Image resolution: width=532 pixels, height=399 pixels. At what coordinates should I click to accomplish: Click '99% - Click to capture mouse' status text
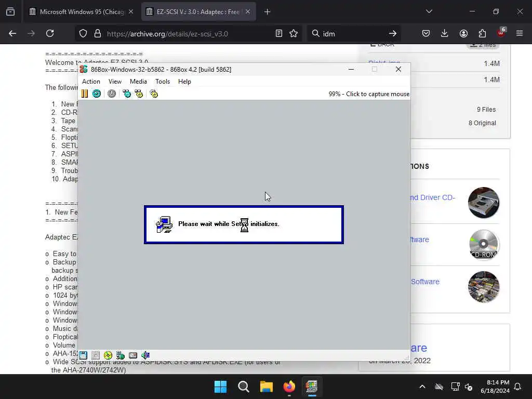pos(369,94)
